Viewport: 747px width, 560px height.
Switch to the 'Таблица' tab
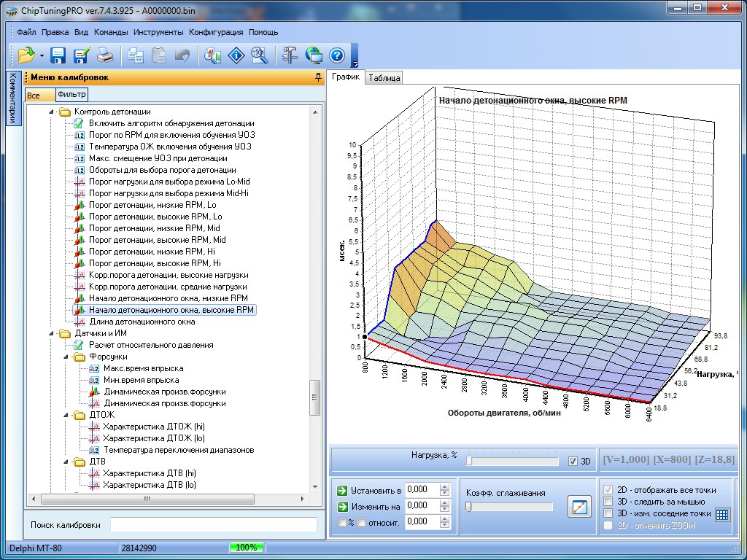[384, 78]
